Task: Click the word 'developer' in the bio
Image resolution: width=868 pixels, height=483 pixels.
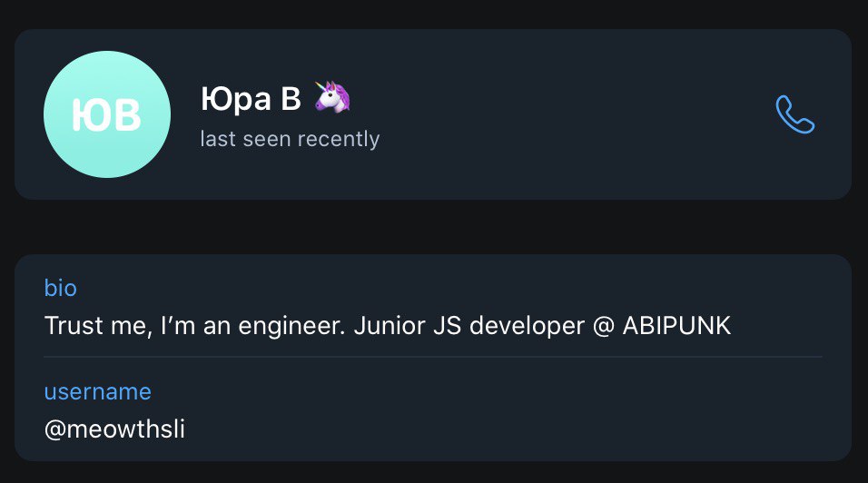Action: tap(527, 326)
